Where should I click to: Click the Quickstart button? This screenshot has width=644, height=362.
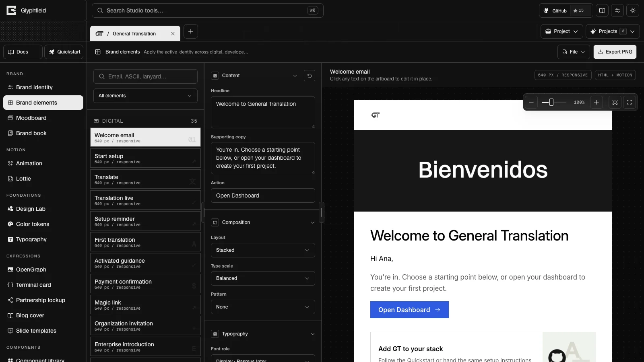click(64, 52)
